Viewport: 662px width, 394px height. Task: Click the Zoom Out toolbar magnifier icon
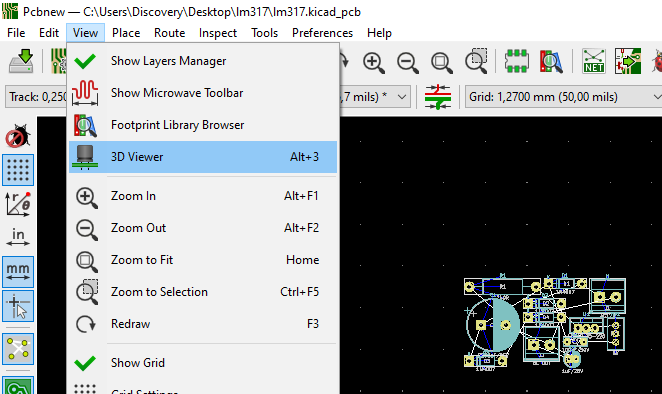pos(407,62)
